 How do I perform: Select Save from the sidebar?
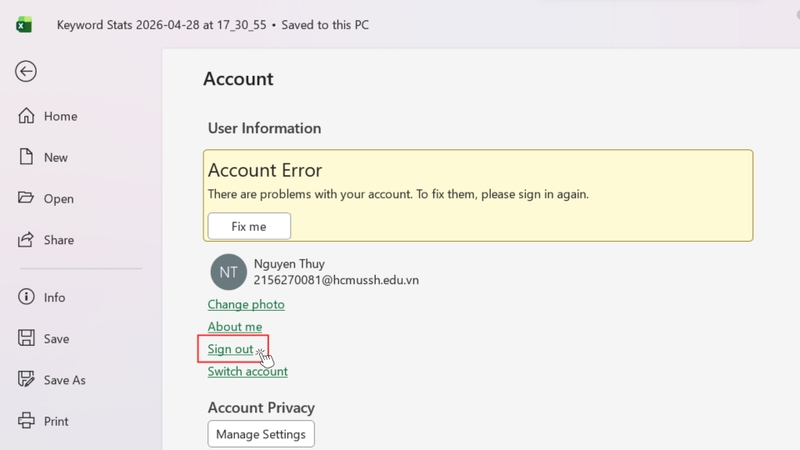pyautogui.click(x=56, y=339)
